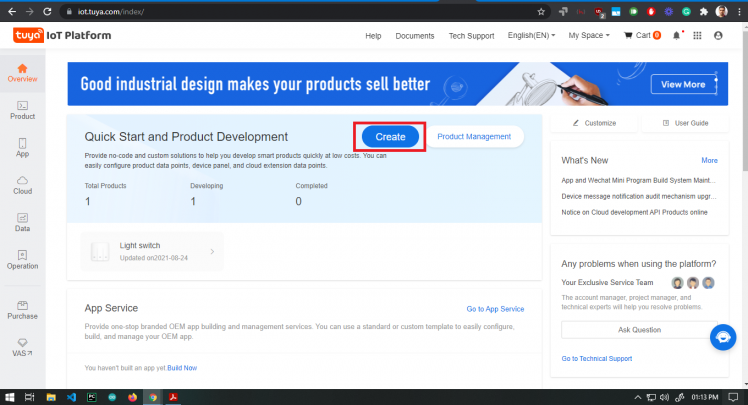The height and width of the screenshot is (405, 748).
Task: Click the Completed count
Action: 299,202
